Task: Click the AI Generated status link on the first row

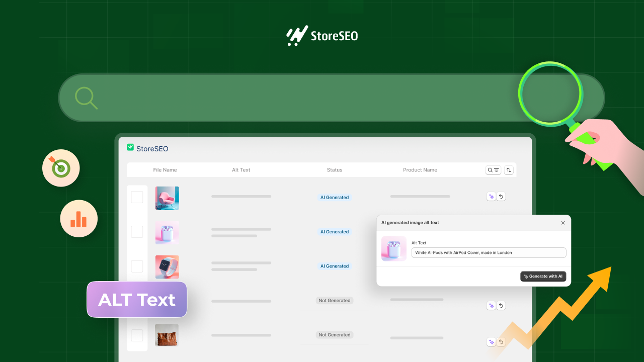Action: click(x=334, y=197)
